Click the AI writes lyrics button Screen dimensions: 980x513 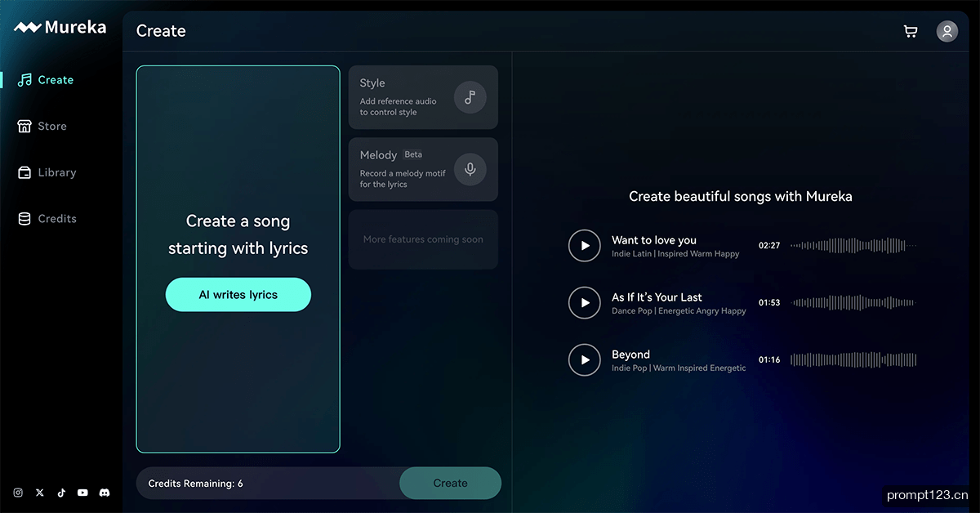238,295
